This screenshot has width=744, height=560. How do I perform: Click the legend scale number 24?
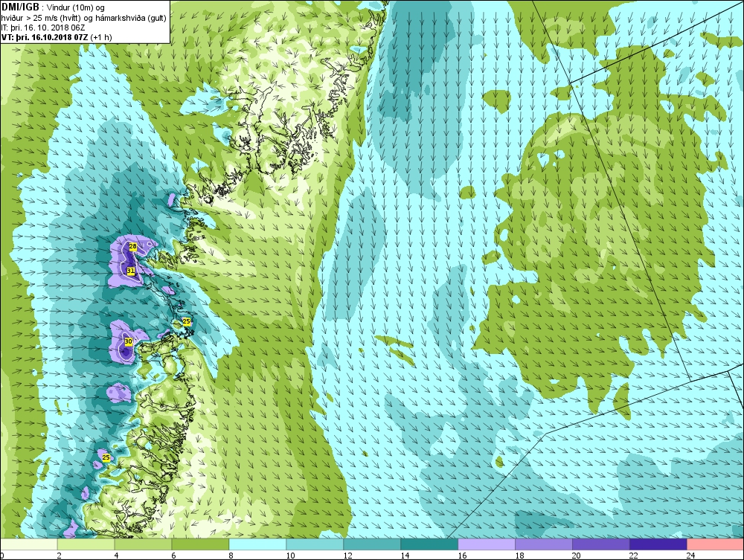(691, 556)
